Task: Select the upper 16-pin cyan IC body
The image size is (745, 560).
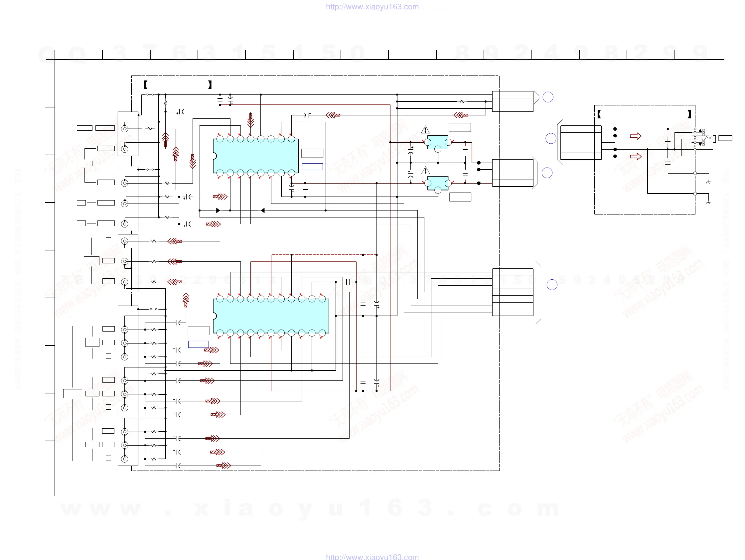Action: tap(256, 156)
